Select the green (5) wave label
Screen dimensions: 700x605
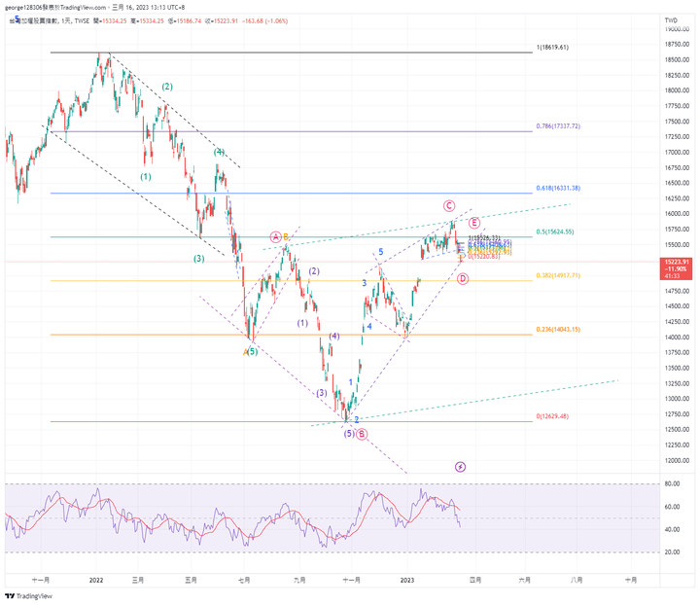252,352
